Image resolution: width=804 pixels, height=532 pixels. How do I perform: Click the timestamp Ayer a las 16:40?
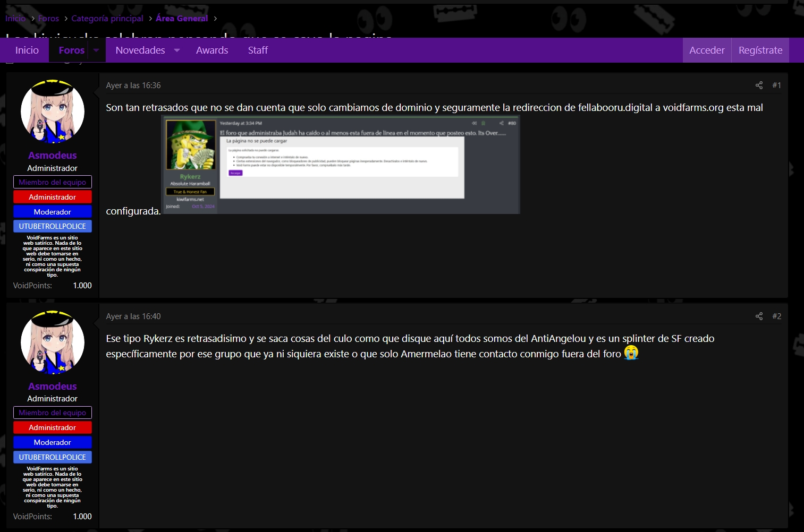133,316
